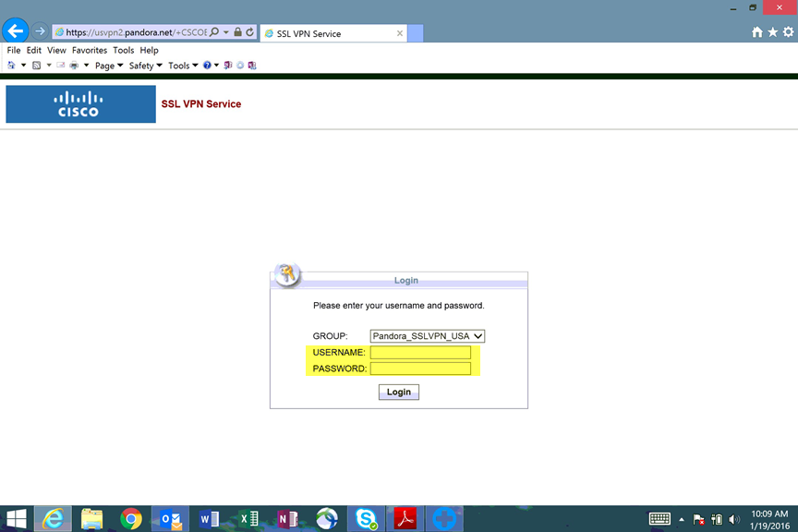Viewport: 798px width, 532px height.
Task: Start a search with the magnifier icon
Action: pyautogui.click(x=214, y=30)
